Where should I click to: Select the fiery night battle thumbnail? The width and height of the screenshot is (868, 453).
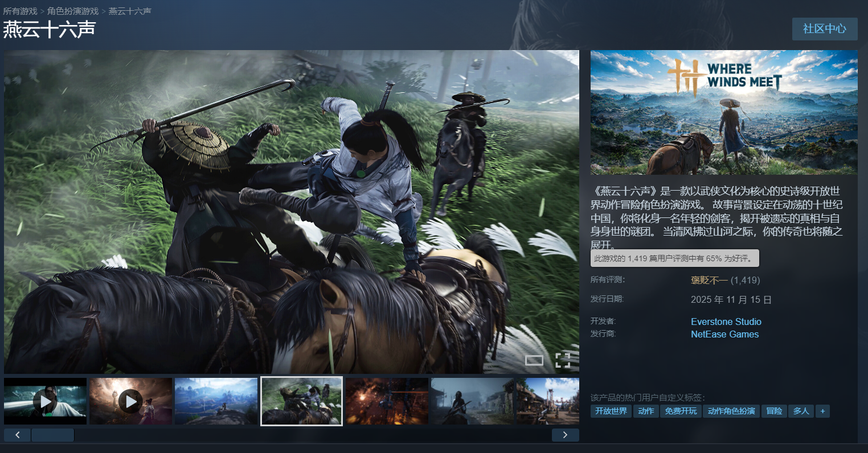[x=387, y=401]
